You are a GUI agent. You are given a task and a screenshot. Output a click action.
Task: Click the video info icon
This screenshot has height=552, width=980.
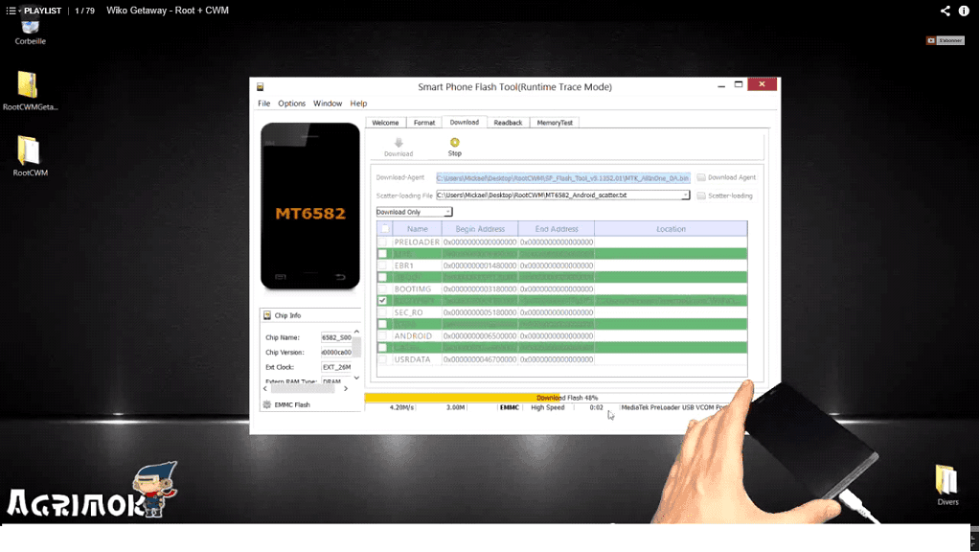(964, 11)
